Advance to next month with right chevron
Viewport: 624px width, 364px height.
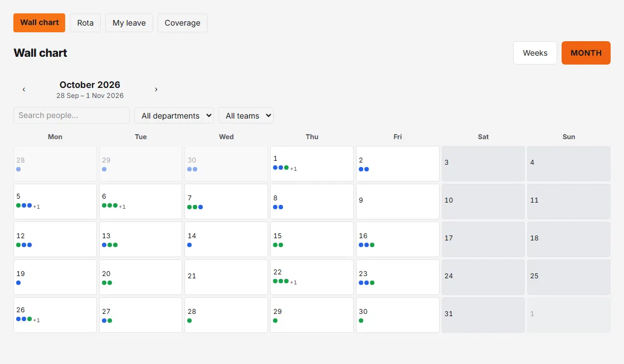pyautogui.click(x=156, y=90)
